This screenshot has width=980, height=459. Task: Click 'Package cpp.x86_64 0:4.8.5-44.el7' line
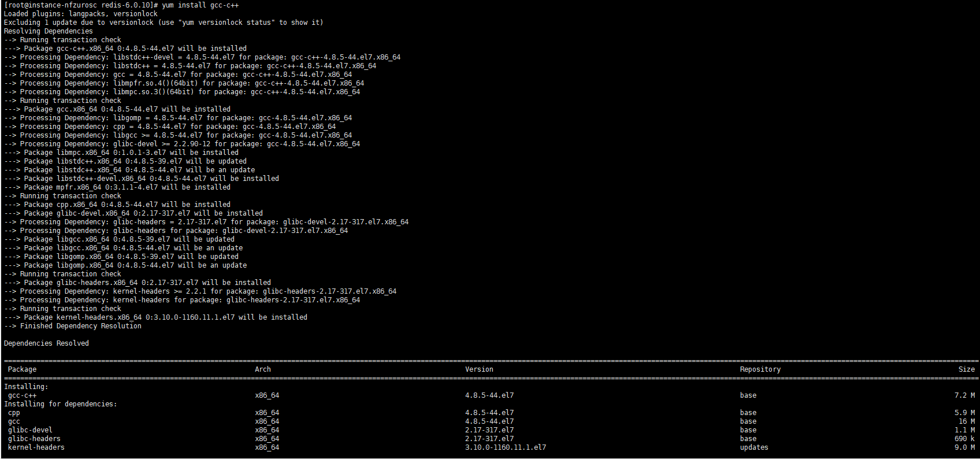(117, 205)
